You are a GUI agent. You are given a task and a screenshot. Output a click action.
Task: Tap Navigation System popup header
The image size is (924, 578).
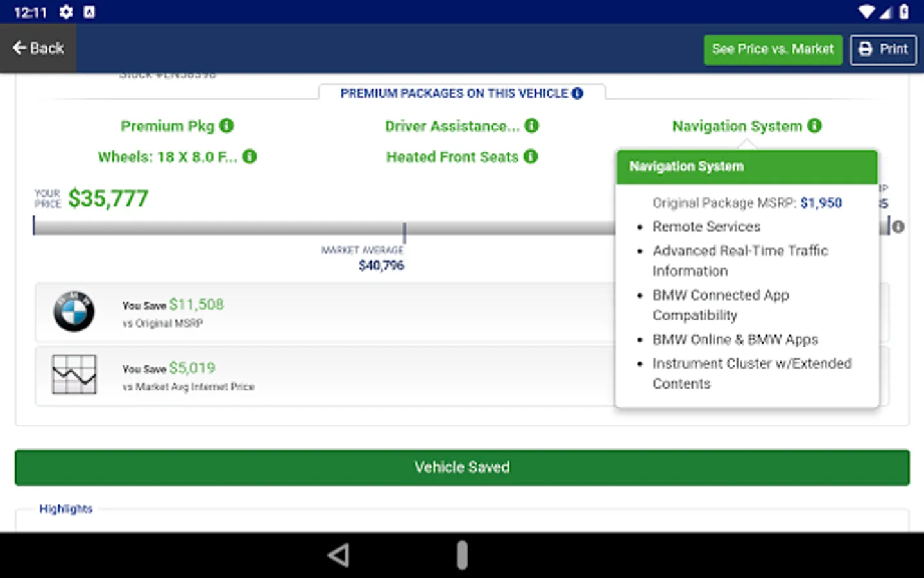pos(747,167)
